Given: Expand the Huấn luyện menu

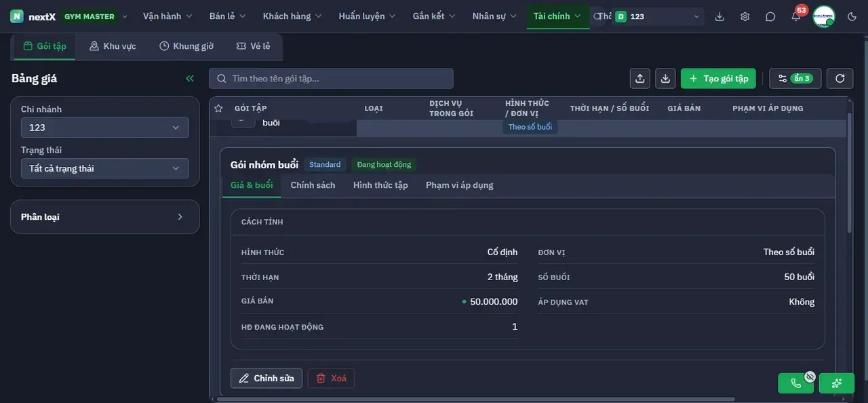Looking at the screenshot, I should 368,16.
